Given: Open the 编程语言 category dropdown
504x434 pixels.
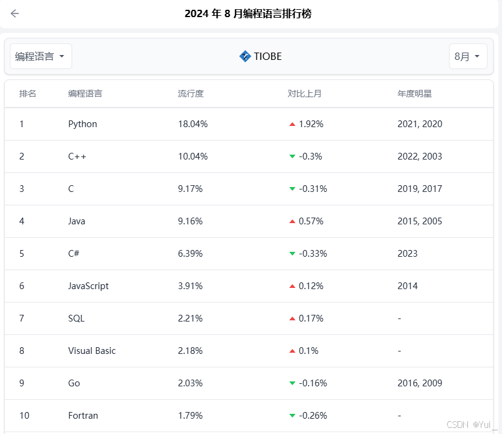Looking at the screenshot, I should 41,56.
